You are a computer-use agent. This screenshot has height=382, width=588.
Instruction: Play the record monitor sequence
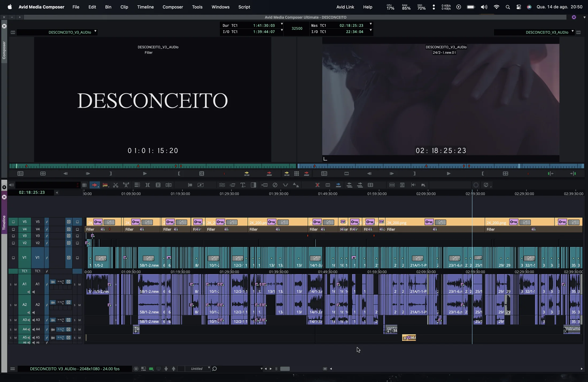[448, 174]
